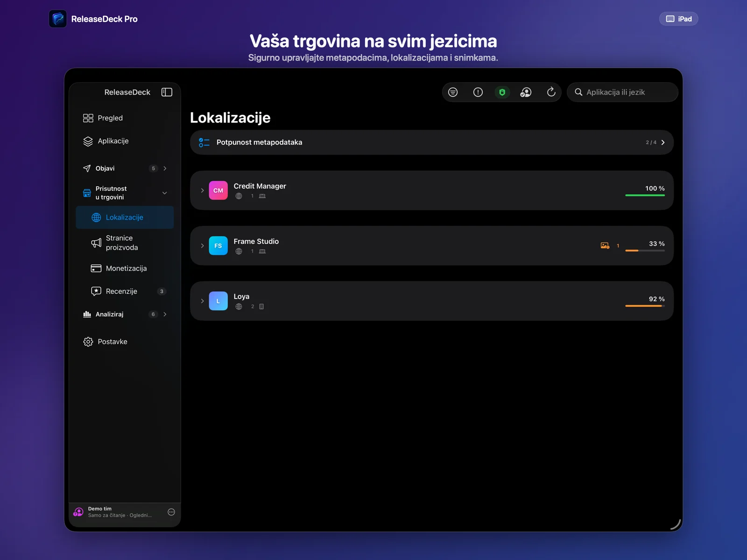Image resolution: width=747 pixels, height=560 pixels.
Task: Click the Frame Studio laptop icon
Action: [x=262, y=251]
